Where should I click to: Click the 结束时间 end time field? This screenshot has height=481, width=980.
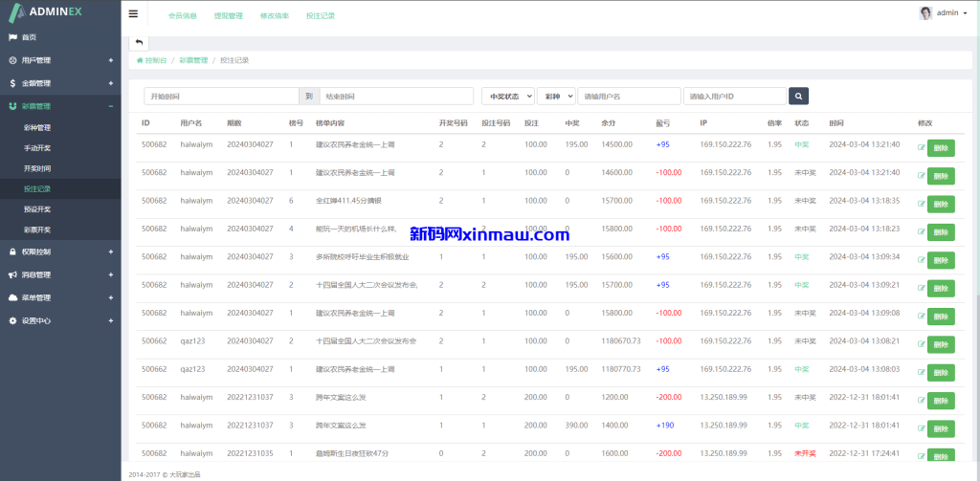click(x=396, y=97)
